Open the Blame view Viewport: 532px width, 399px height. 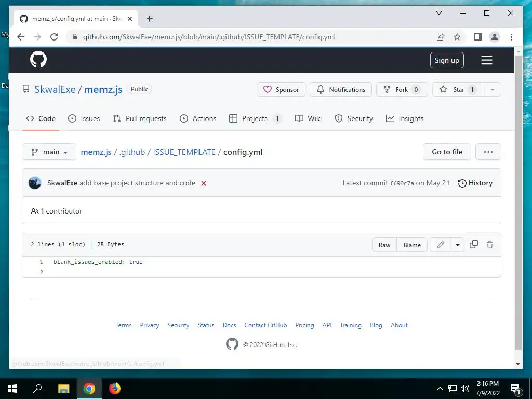(412, 245)
